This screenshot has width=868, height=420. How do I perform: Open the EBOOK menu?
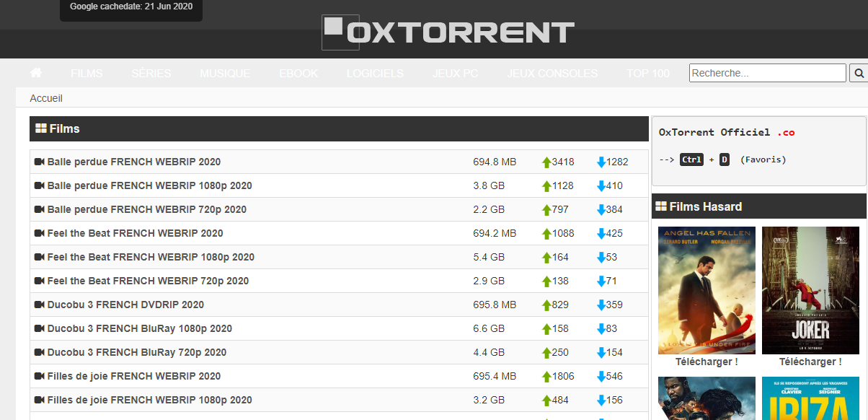click(x=298, y=73)
